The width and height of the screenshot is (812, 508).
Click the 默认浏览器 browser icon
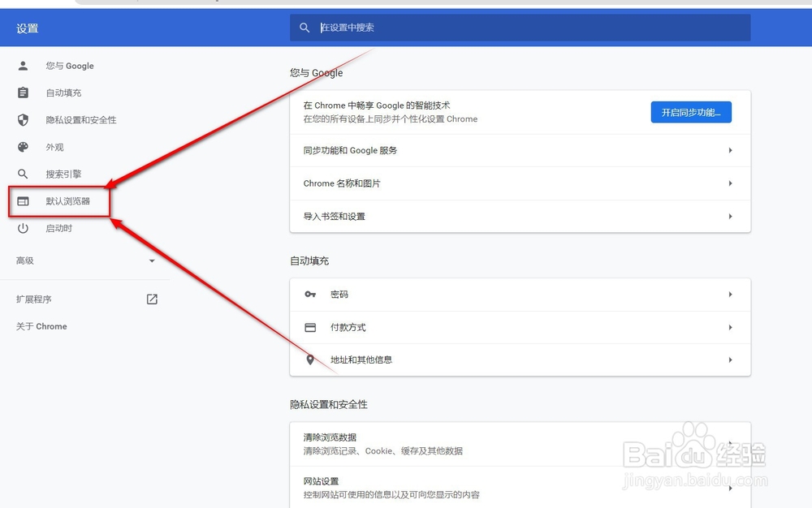point(23,200)
